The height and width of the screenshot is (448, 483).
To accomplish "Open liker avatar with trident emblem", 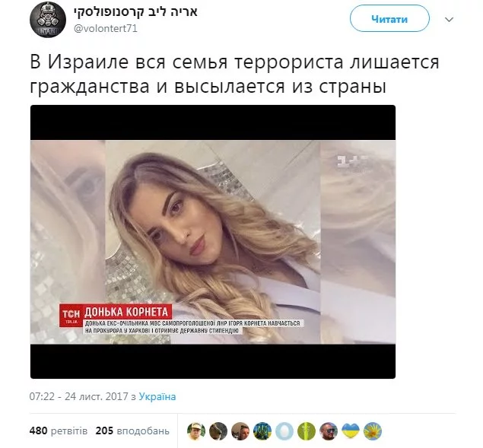I will tap(262, 431).
